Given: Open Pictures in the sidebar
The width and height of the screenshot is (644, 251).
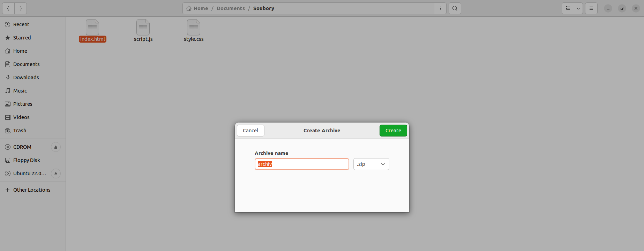Looking at the screenshot, I should pyautogui.click(x=33, y=104).
